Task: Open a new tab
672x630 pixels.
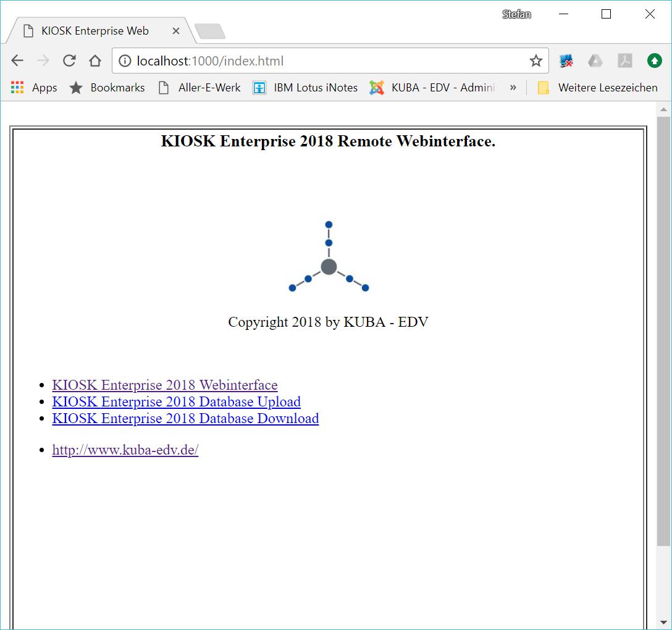Action: pyautogui.click(x=210, y=31)
